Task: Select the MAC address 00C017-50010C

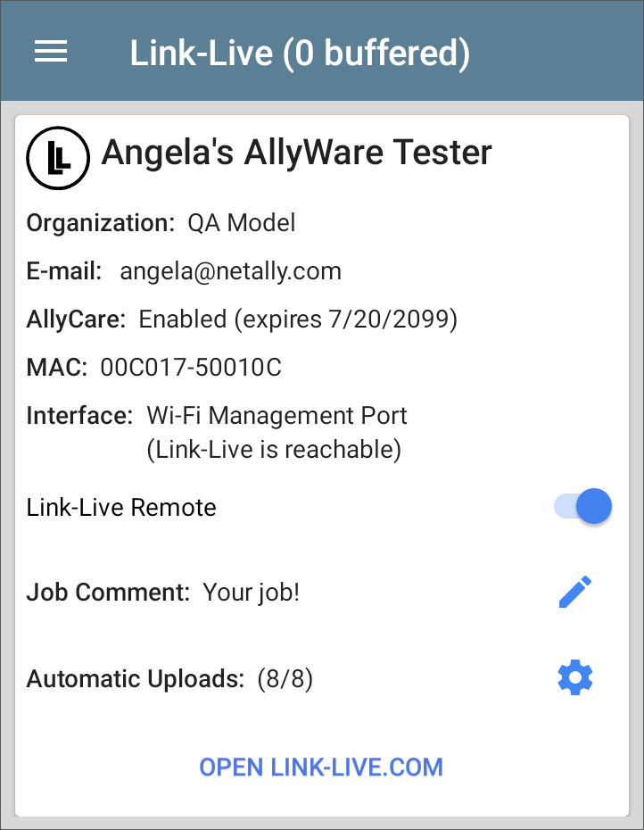Action: click(191, 367)
